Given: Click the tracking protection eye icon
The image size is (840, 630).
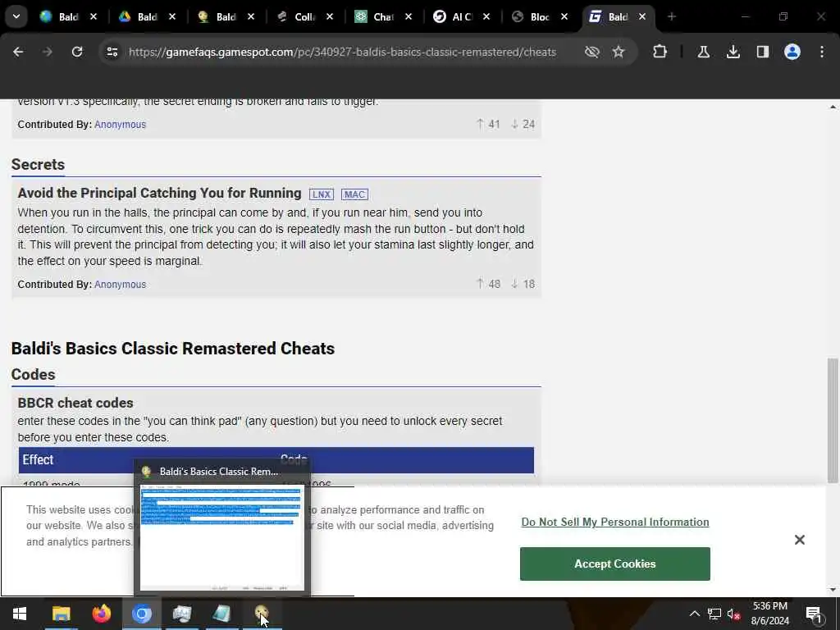Looking at the screenshot, I should tap(591, 52).
